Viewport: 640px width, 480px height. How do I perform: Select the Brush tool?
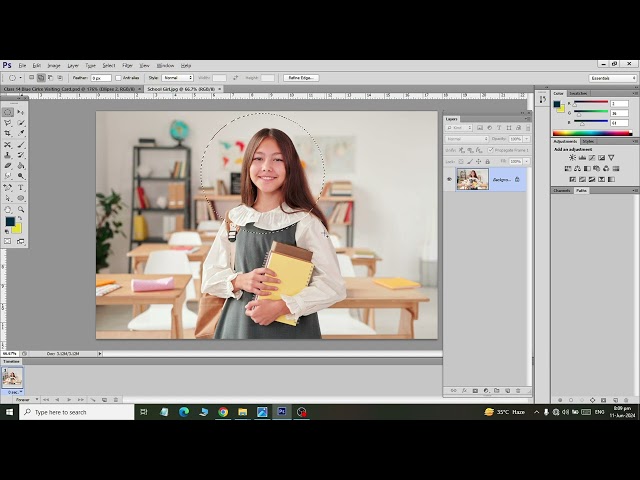21,144
